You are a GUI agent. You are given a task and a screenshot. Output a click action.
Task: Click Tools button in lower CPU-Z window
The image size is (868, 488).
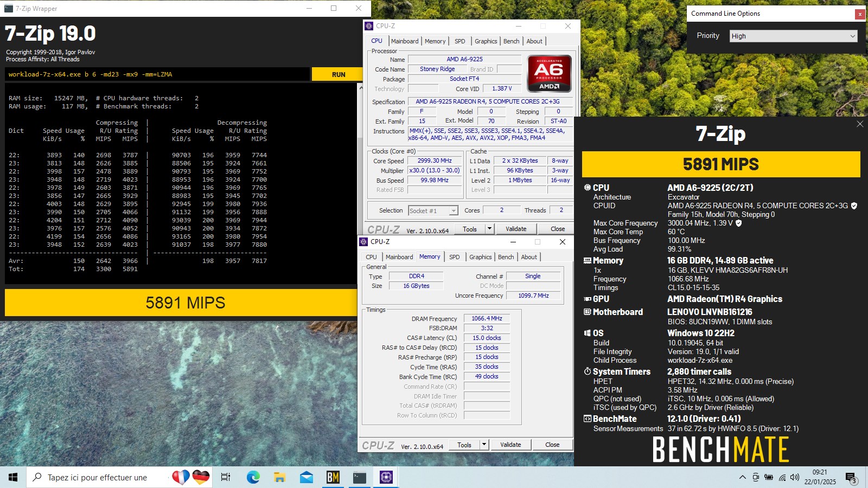pos(464,445)
